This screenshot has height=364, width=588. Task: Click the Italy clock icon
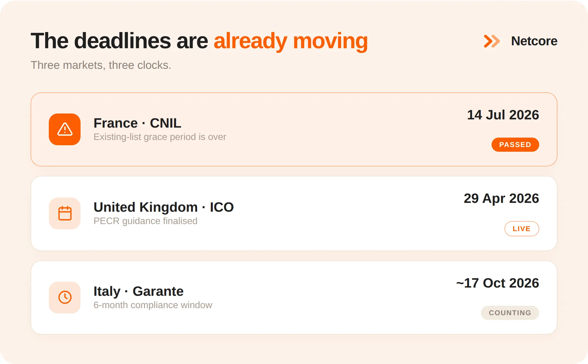point(65,297)
